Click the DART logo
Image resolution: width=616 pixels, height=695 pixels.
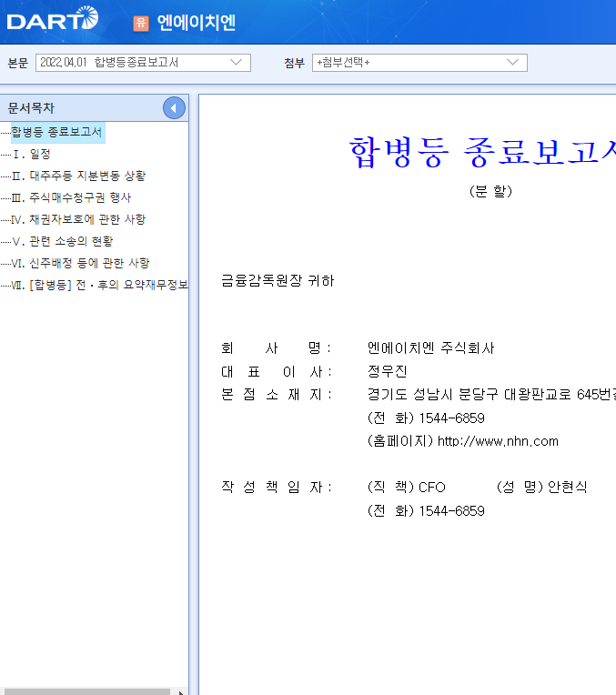point(53,18)
